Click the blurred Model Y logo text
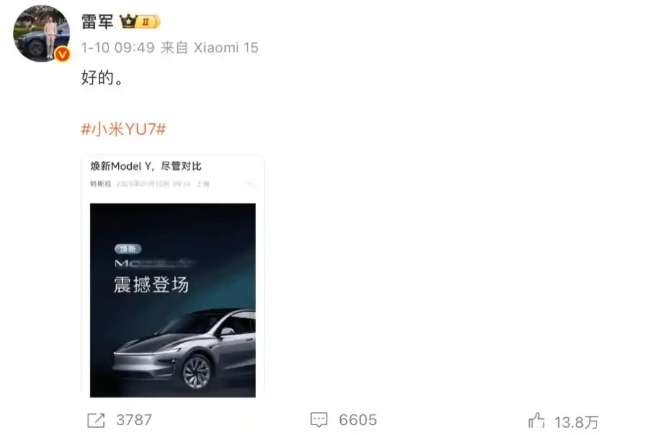656x435 pixels. click(153, 263)
